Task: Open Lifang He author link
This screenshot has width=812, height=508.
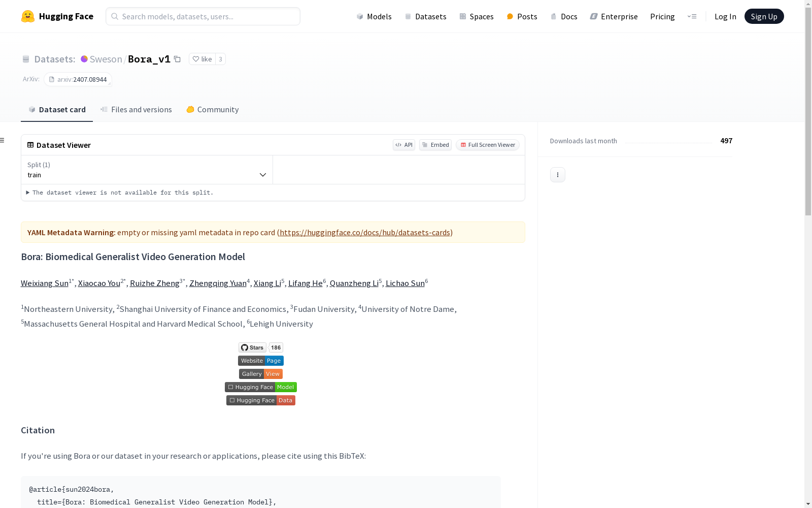Action: 306,283
